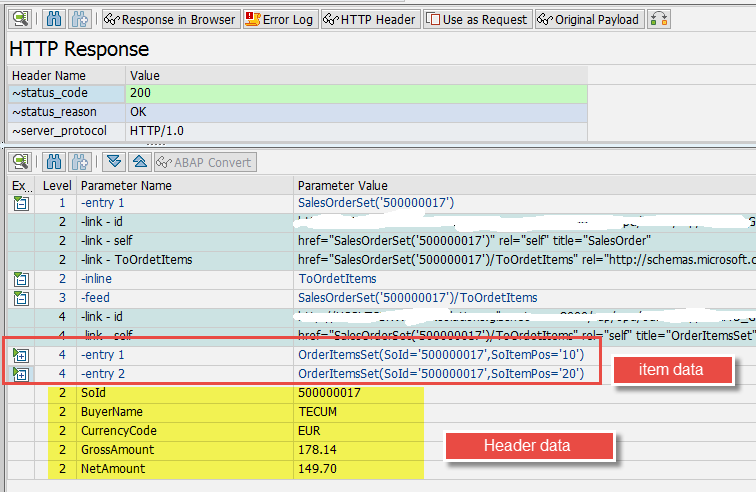
Task: Open the Error Log
Action: 279,19
